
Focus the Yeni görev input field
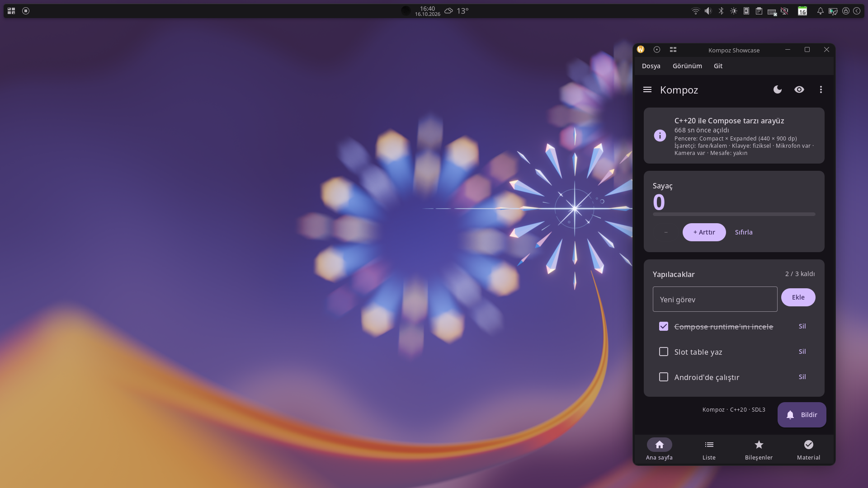click(x=715, y=299)
